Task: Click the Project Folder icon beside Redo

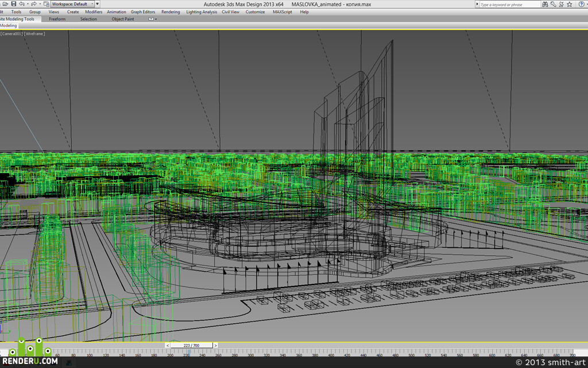Action: point(47,4)
